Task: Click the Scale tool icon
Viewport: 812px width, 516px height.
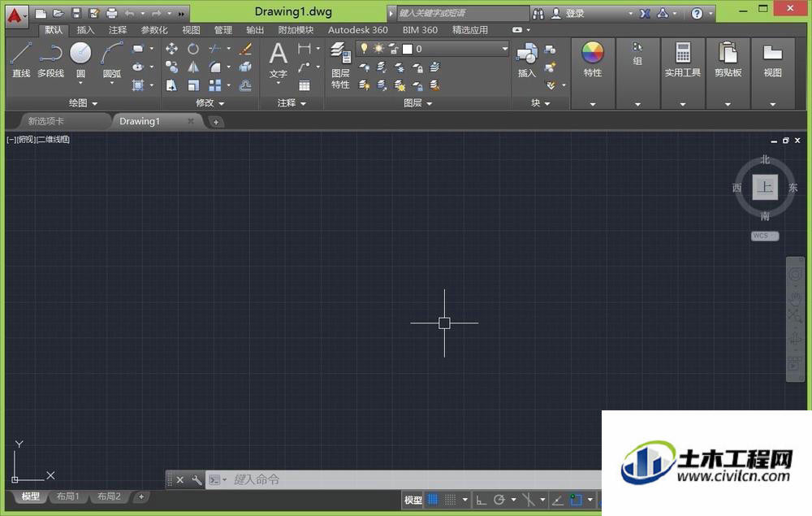Action: point(193,85)
